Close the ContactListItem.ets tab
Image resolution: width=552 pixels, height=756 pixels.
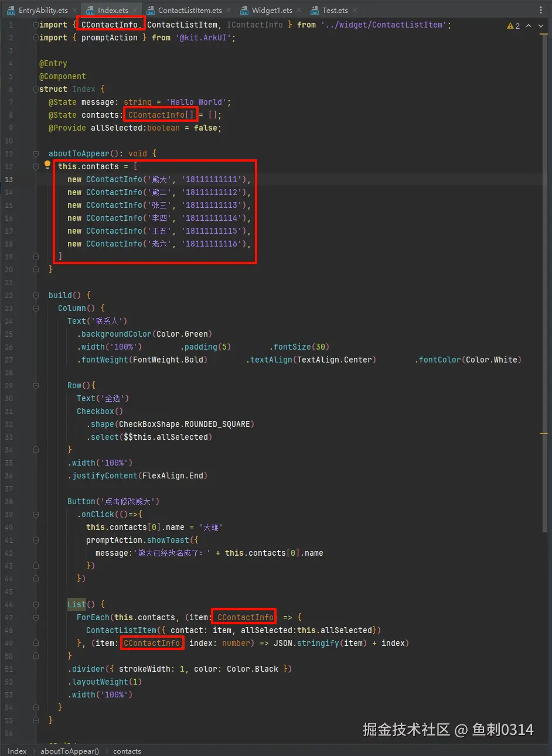pyautogui.click(x=229, y=11)
